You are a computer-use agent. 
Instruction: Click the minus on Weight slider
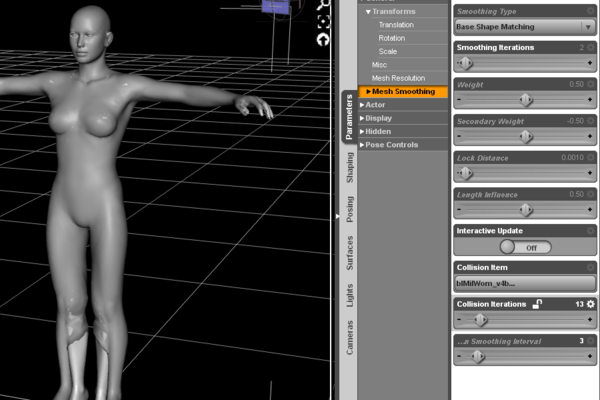tap(459, 100)
